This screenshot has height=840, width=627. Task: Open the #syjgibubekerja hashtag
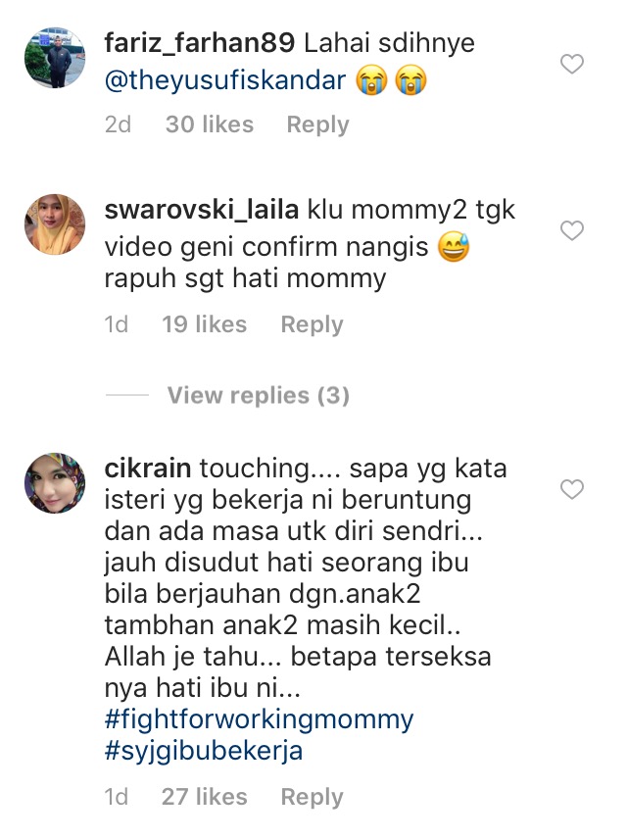(x=204, y=751)
